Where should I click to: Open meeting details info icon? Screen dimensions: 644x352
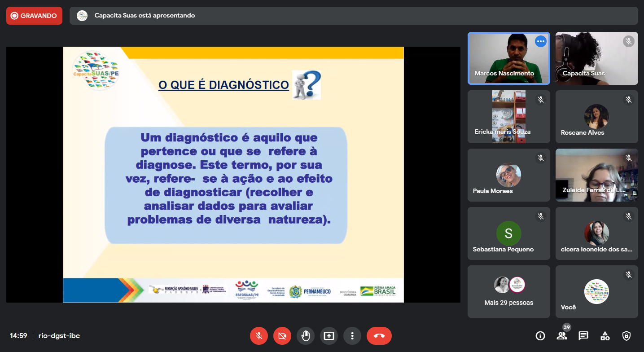(x=540, y=335)
